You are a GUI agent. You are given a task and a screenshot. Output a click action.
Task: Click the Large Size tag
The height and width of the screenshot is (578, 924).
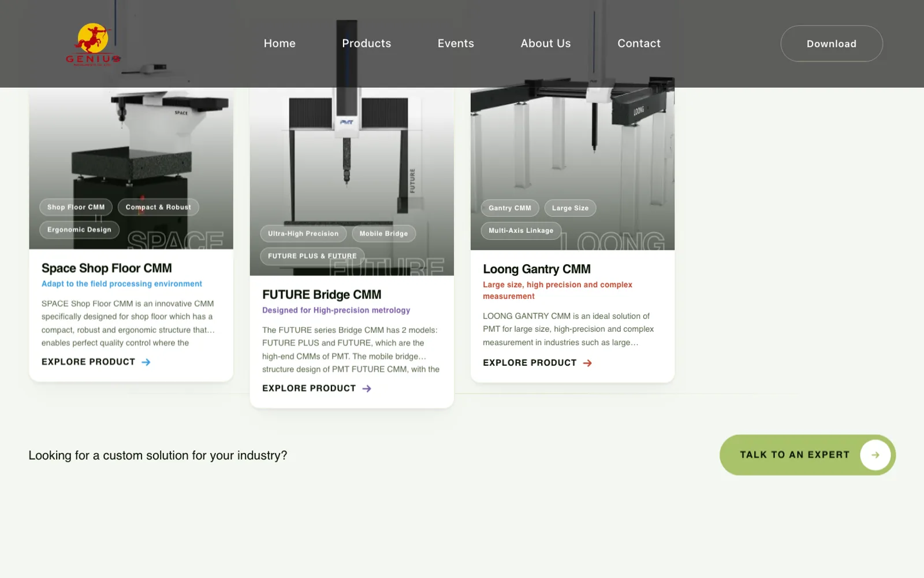570,208
